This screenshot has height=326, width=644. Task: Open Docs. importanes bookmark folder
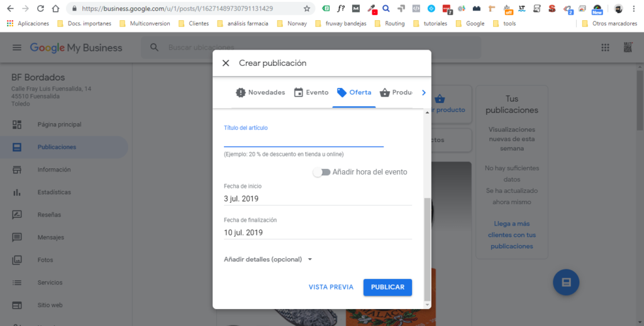coord(84,24)
